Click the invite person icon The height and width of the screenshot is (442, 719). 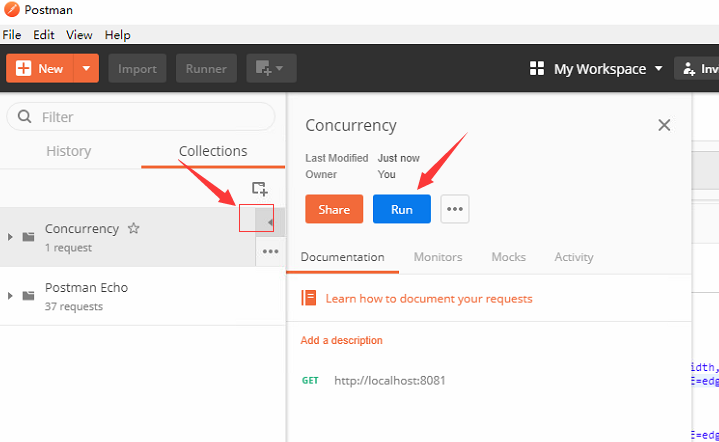pyautogui.click(x=689, y=69)
